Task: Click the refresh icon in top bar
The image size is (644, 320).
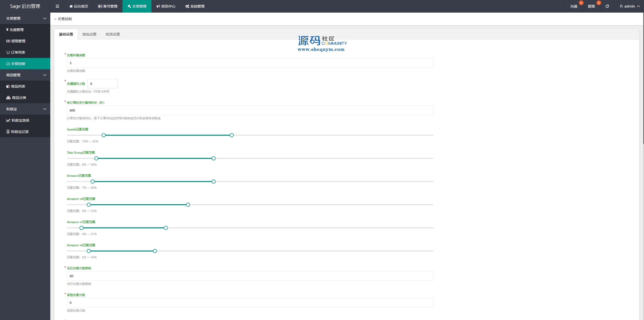Action: pyautogui.click(x=607, y=6)
